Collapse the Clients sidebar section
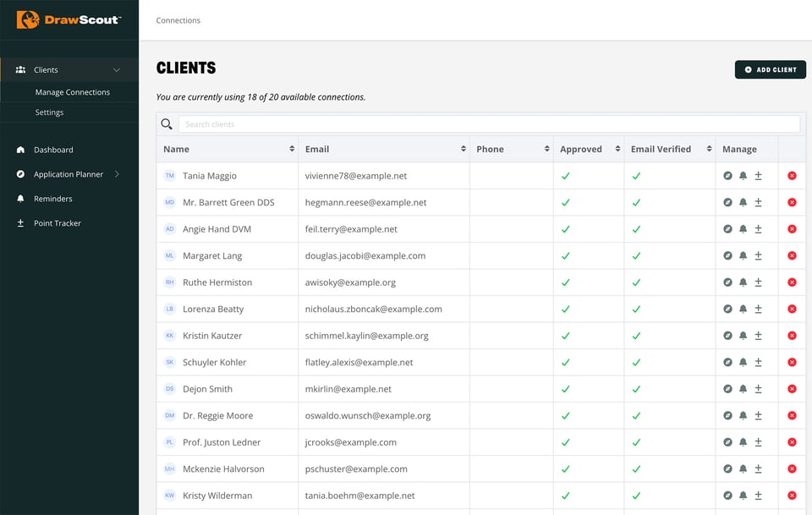 tap(117, 70)
